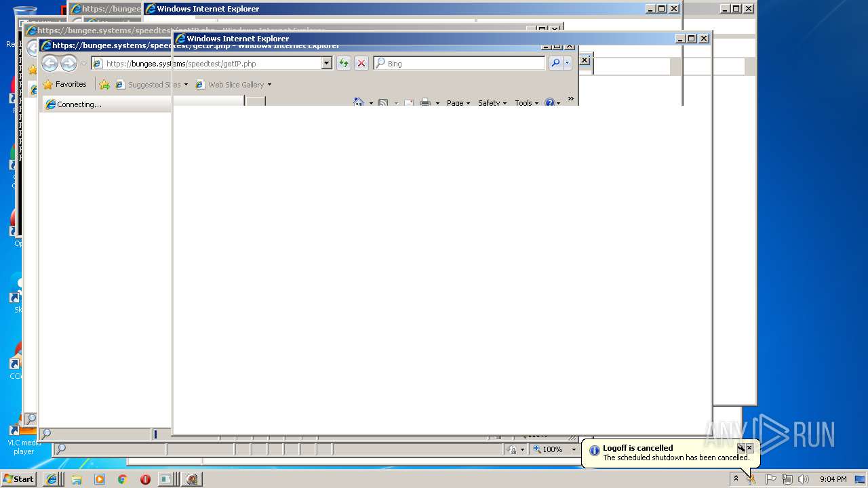Click inside the Bing search box
This screenshot has width=868, height=488.
460,64
